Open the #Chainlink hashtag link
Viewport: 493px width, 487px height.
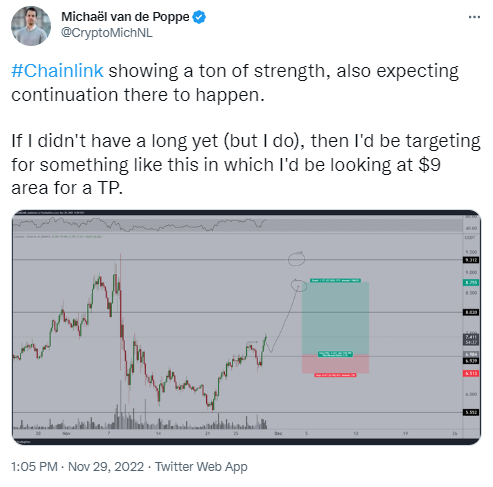57,71
